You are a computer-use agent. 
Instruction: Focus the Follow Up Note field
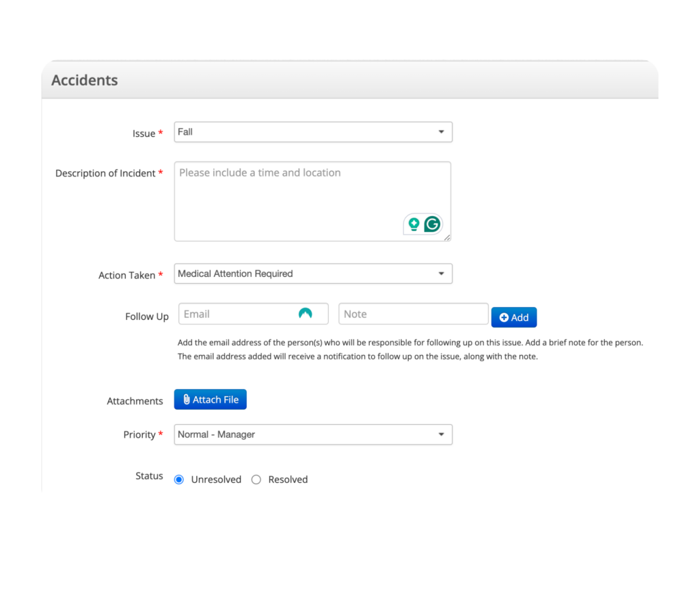[414, 314]
